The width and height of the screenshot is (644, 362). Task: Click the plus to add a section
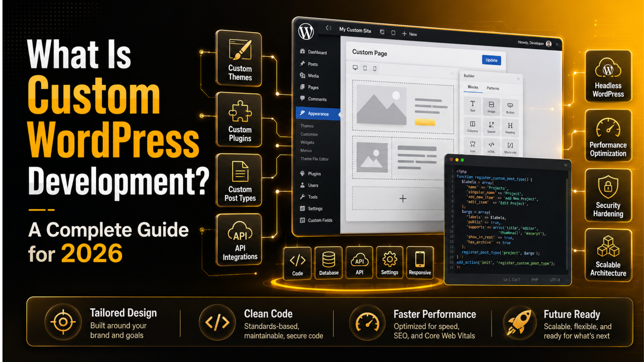point(403,198)
